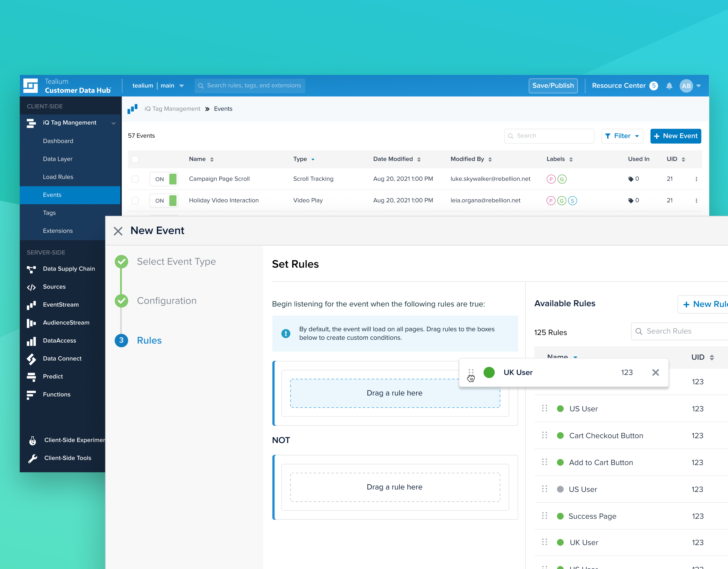The width and height of the screenshot is (728, 569).
Task: Click the events Search field
Action: [x=549, y=136]
